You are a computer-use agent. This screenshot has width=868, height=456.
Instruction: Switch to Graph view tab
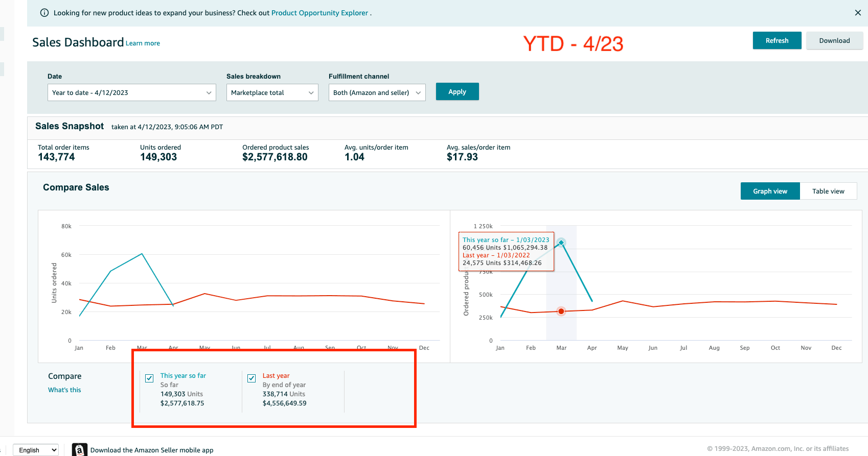770,191
